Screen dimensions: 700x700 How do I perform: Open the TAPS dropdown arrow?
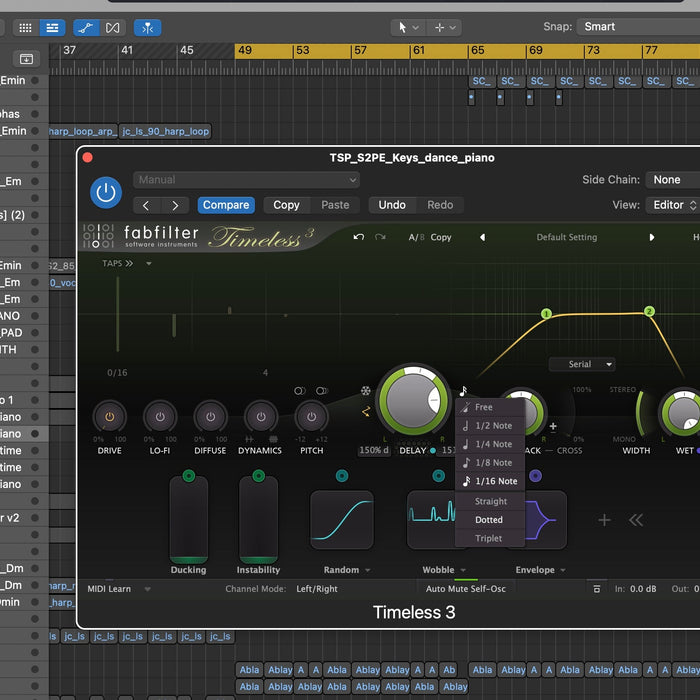[x=149, y=264]
